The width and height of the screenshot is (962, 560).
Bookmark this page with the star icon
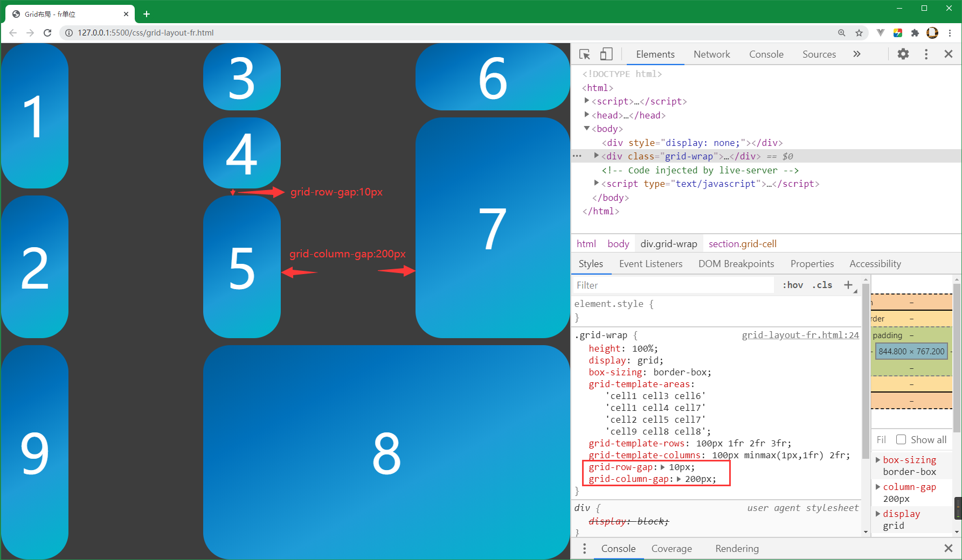[x=859, y=33]
